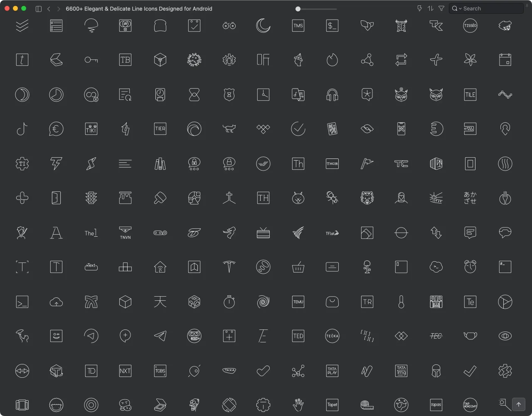The height and width of the screenshot is (416, 532).
Task: Toggle the sidebar panel button
Action: [39, 9]
